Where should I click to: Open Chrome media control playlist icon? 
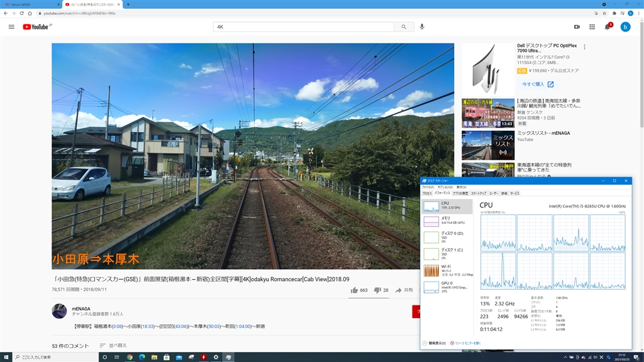click(623, 13)
